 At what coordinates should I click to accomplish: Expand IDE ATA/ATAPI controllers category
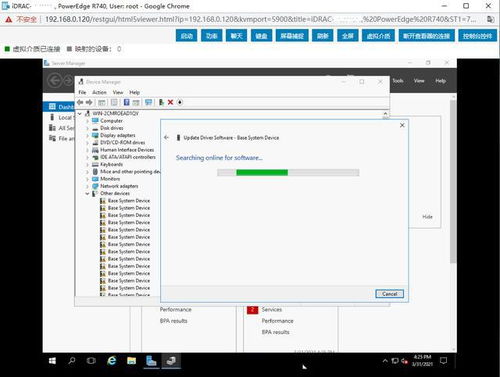[87, 157]
